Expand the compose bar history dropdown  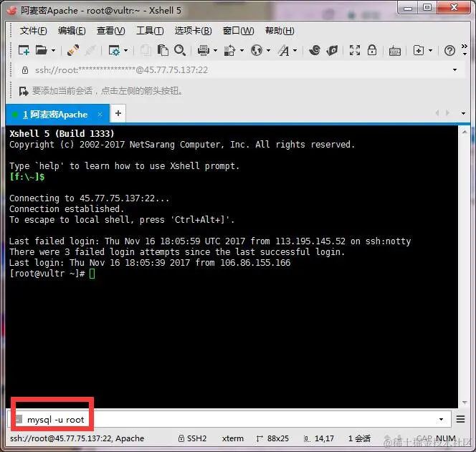441,420
